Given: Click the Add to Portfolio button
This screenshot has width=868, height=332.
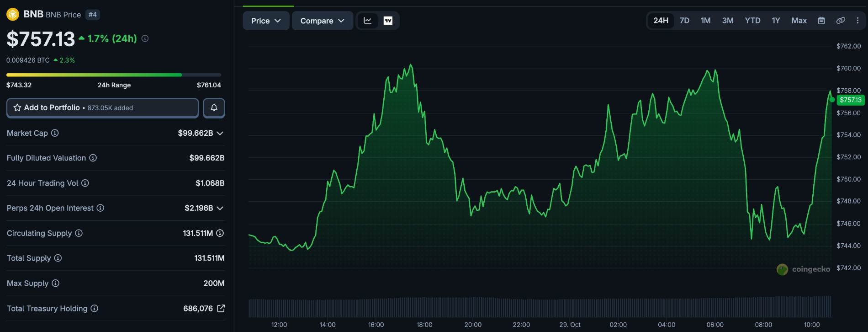Looking at the screenshot, I should [x=102, y=108].
